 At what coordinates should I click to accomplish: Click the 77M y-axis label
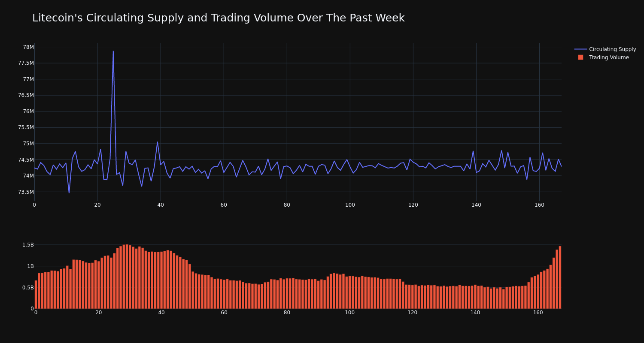point(28,79)
